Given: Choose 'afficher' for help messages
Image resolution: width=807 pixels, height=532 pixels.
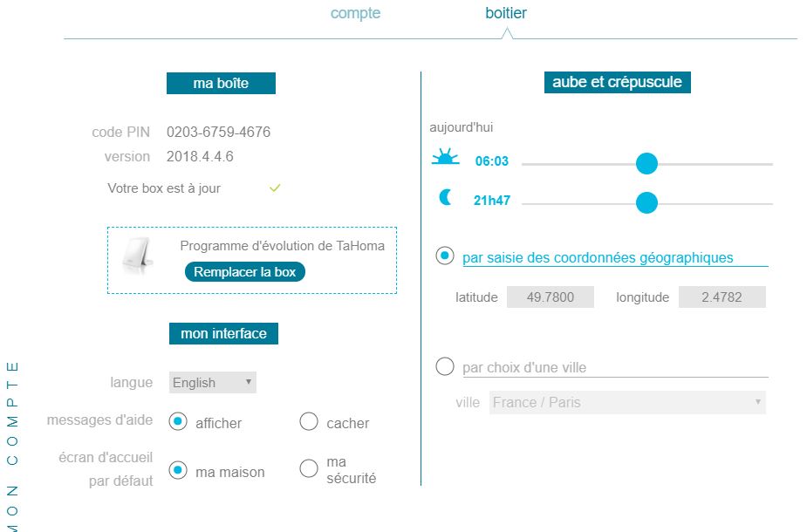Looking at the screenshot, I should 179,422.
